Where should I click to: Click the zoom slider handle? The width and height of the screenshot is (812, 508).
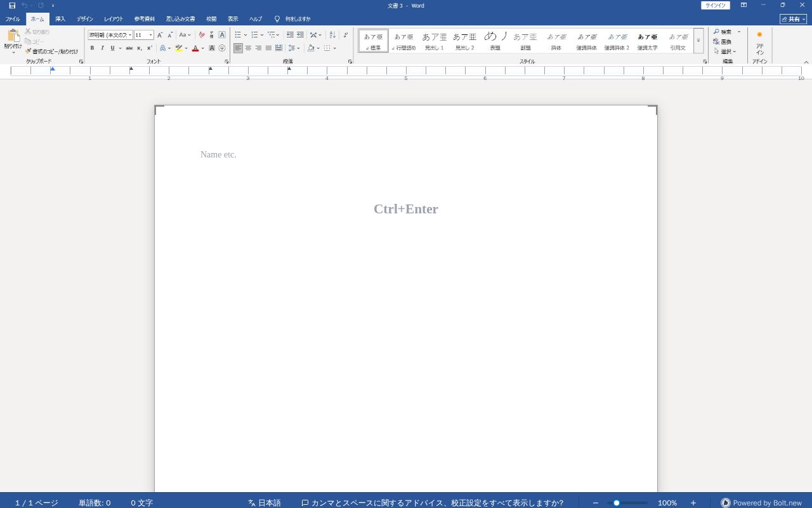pos(616,503)
